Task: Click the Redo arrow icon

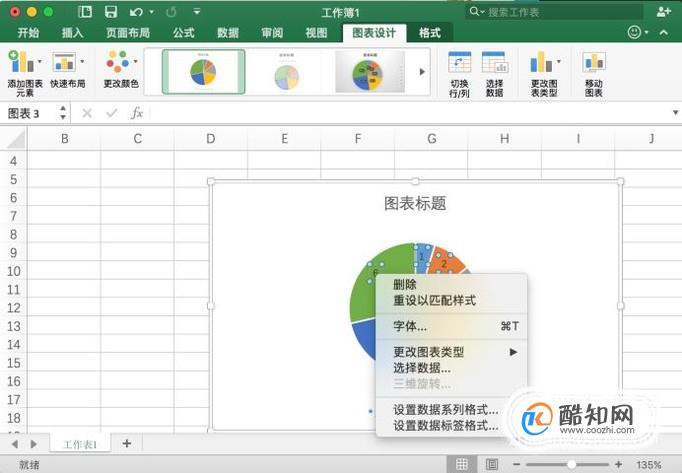Action: click(171, 12)
